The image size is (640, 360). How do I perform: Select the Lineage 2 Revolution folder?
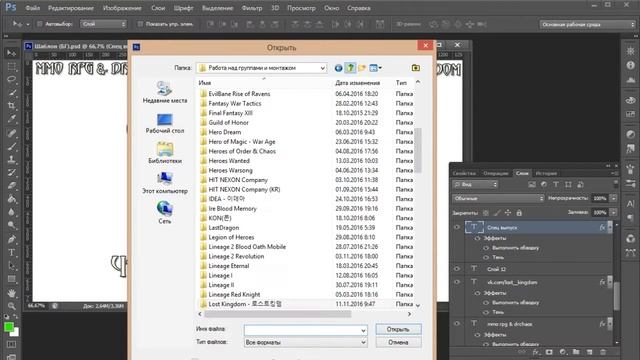[236, 256]
